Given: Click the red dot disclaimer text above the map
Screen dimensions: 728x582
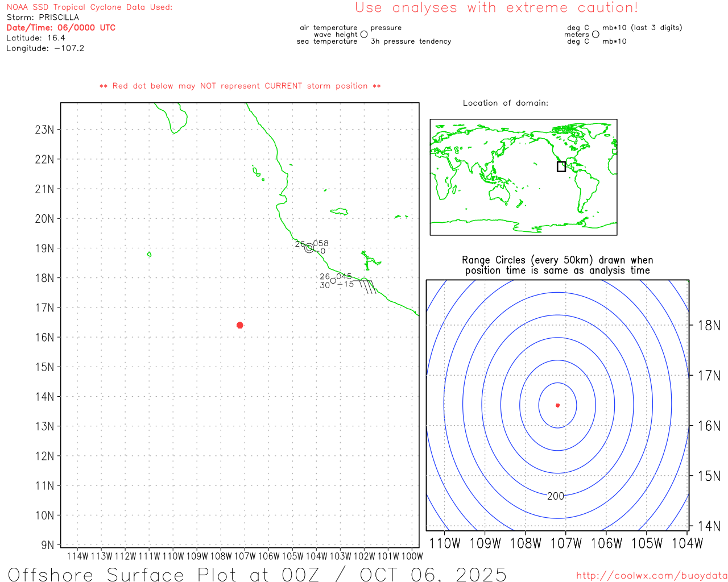Looking at the screenshot, I should tap(240, 86).
